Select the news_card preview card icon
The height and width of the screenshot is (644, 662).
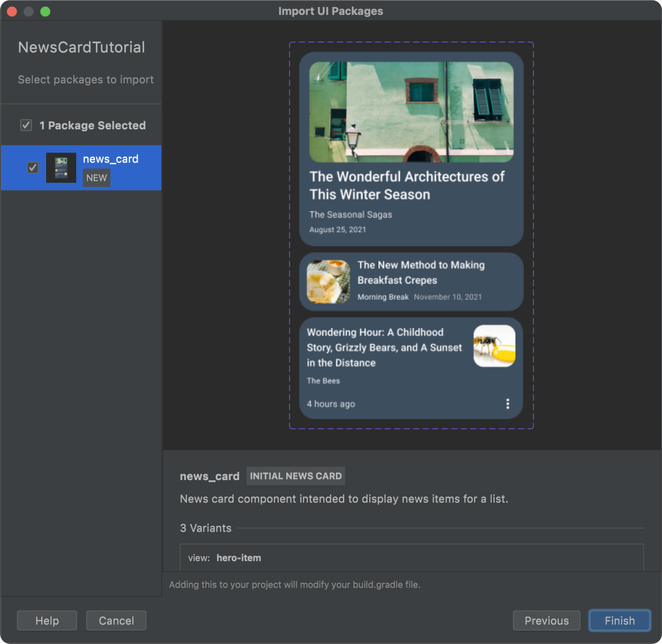pos(62,167)
